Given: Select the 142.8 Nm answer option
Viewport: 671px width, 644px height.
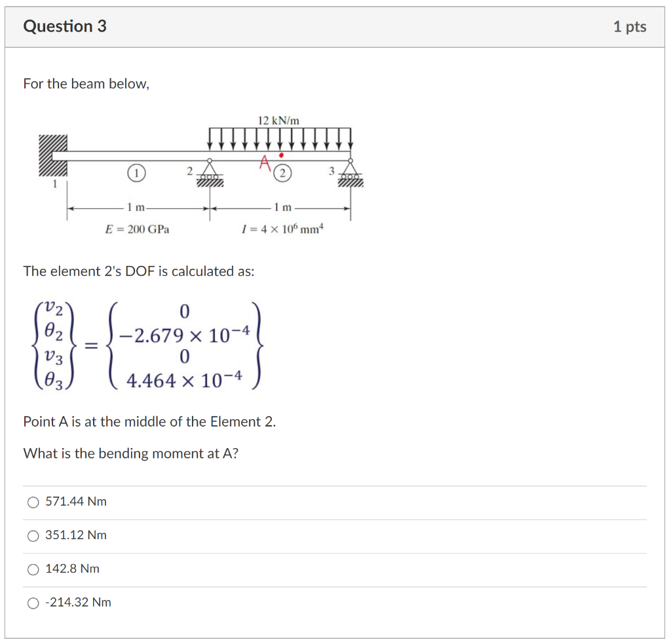Looking at the screenshot, I should click(x=33, y=569).
